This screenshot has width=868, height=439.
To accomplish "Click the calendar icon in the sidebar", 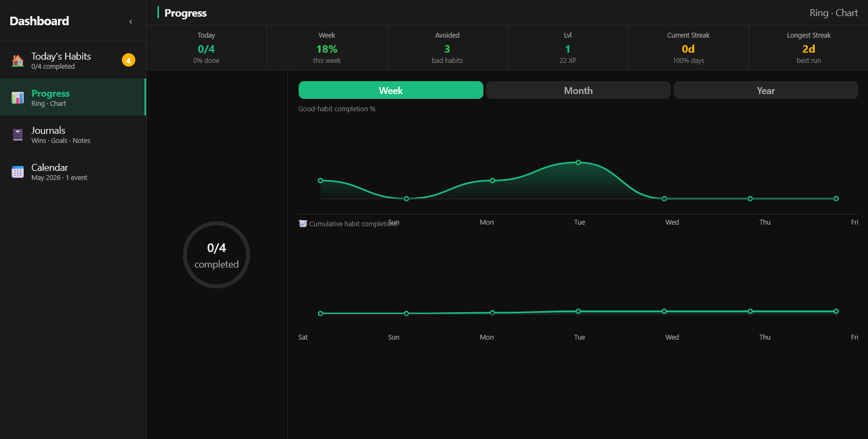I will tap(18, 172).
